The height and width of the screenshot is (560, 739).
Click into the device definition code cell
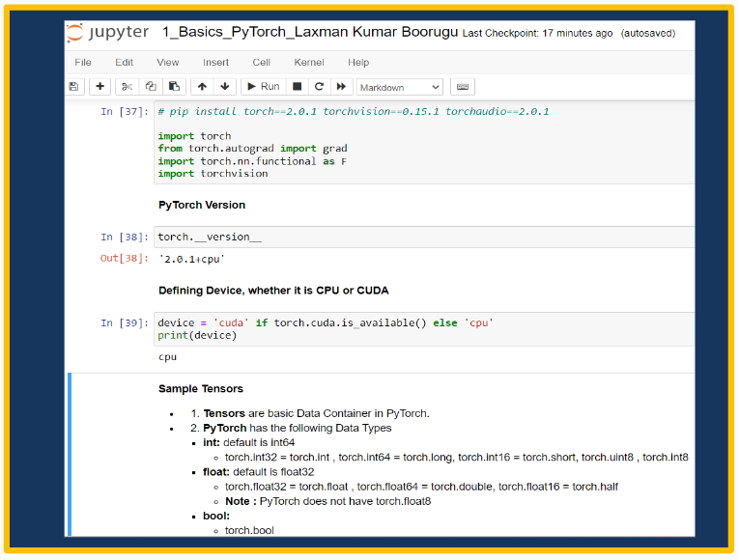pyautogui.click(x=424, y=329)
